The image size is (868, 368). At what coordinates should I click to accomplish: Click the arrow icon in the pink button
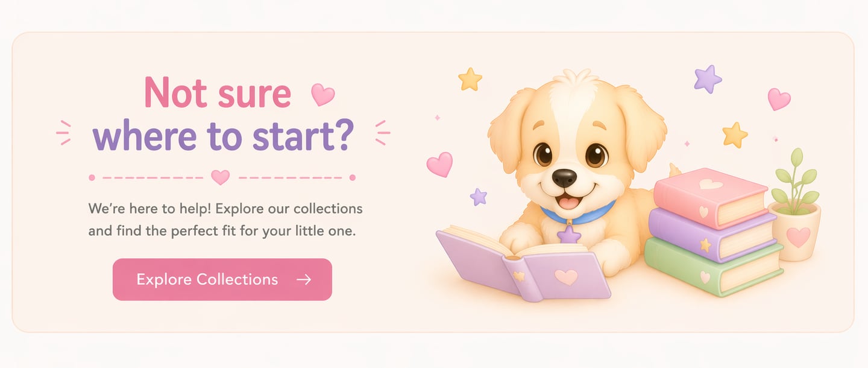[x=304, y=279]
